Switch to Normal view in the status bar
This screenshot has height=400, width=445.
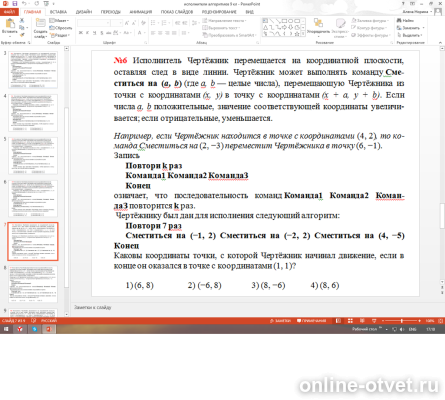(x=338, y=321)
